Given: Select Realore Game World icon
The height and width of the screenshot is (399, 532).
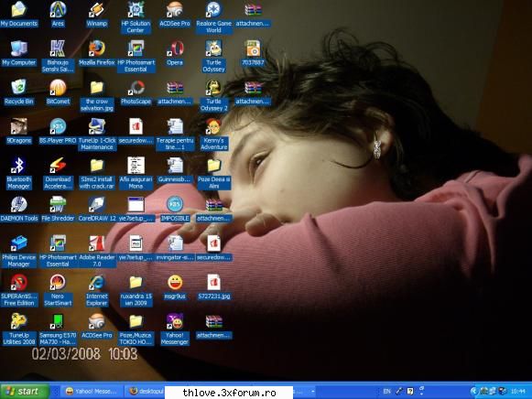Looking at the screenshot, I should click(213, 17).
